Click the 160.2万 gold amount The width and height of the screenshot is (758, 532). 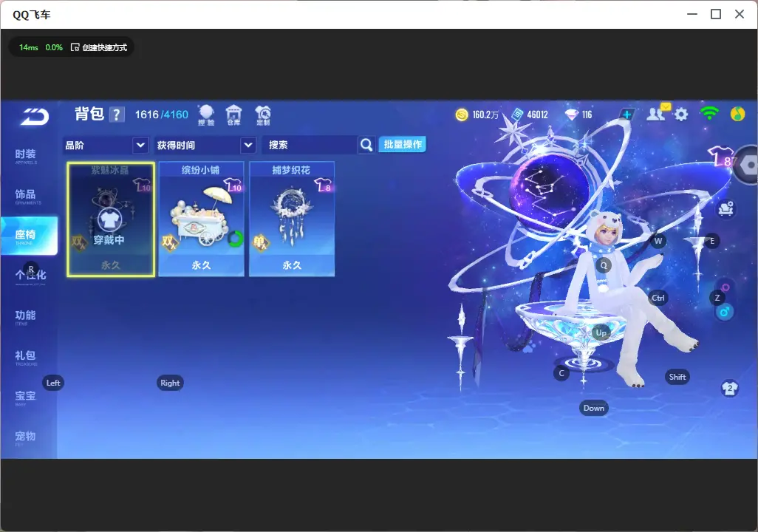[485, 115]
